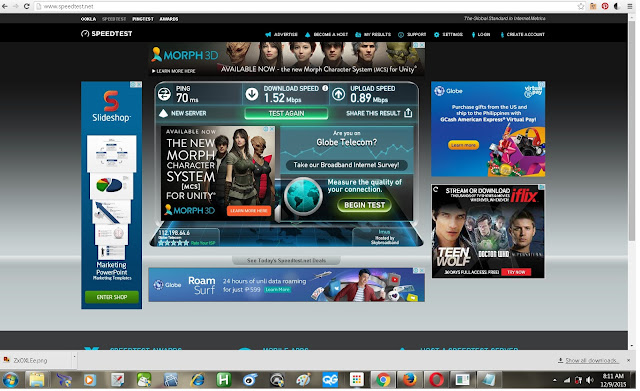Click the download arrow circle icon
The width and height of the screenshot is (640, 391).
coord(252,94)
